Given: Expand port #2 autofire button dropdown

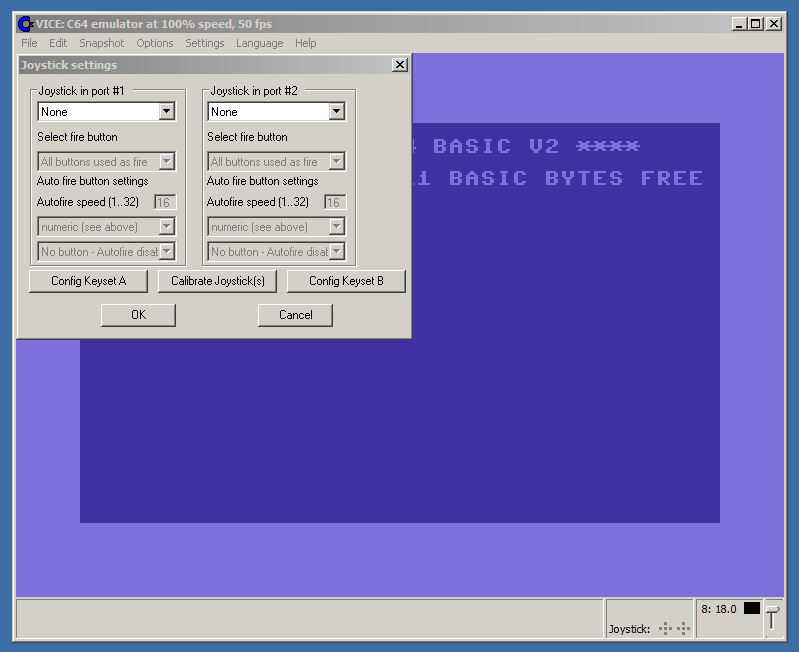Looking at the screenshot, I should pos(336,251).
